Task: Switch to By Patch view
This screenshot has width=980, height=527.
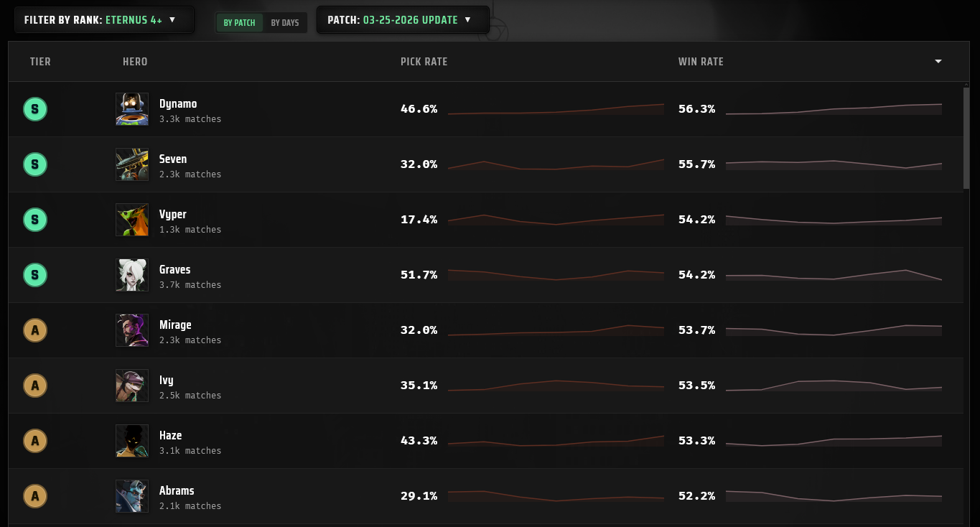Action: tap(239, 23)
